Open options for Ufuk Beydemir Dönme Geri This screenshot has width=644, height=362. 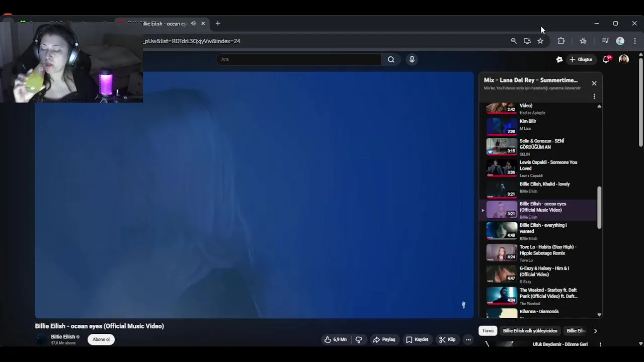pos(600,344)
